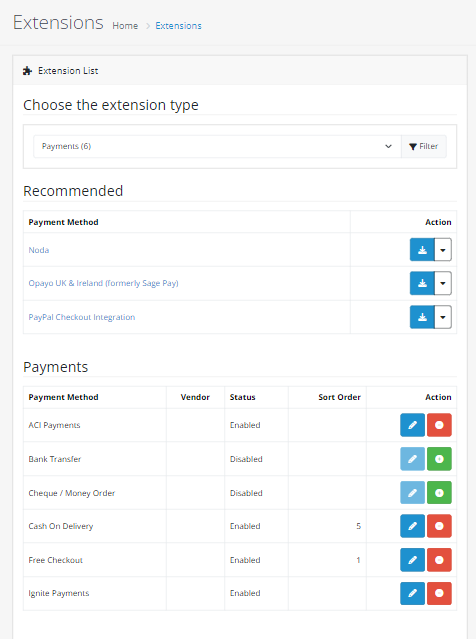The height and width of the screenshot is (639, 476).
Task: Click the Cash On Delivery row name
Action: [x=61, y=526]
